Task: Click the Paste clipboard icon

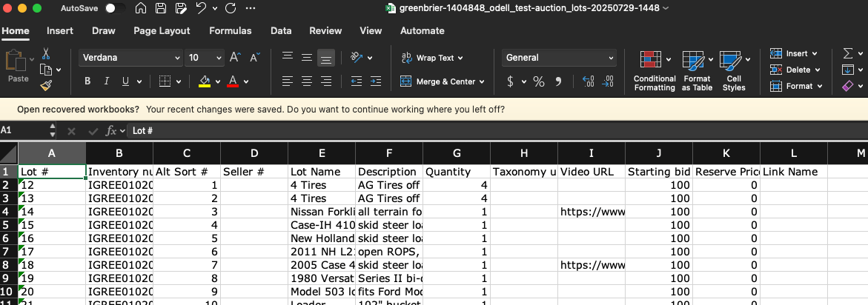Action: (x=15, y=61)
